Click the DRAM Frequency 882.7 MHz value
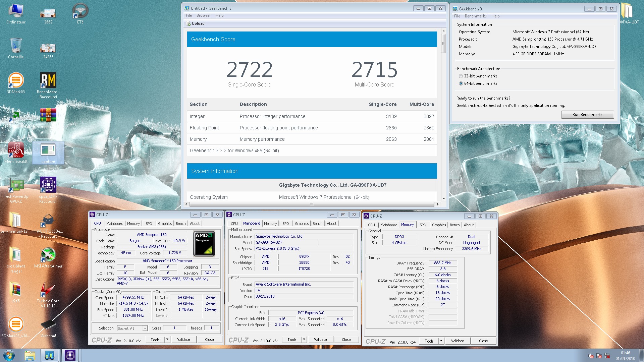The image size is (644, 362). (x=443, y=263)
